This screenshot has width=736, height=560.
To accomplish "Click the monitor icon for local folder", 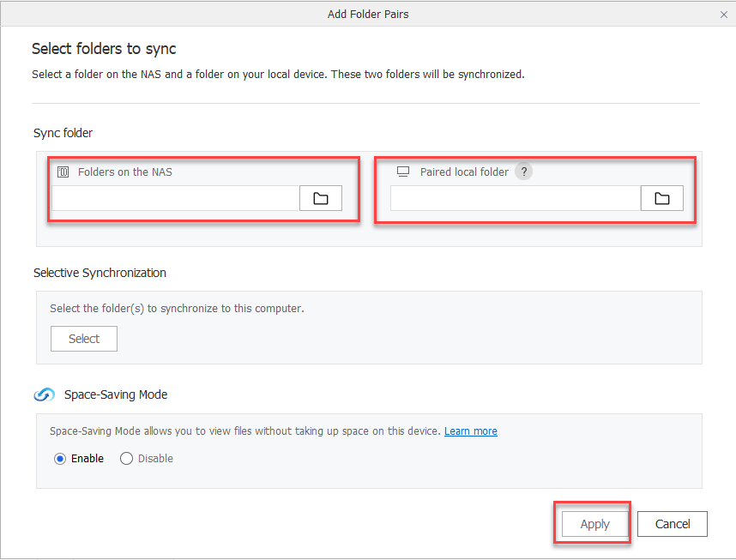I will (x=403, y=172).
